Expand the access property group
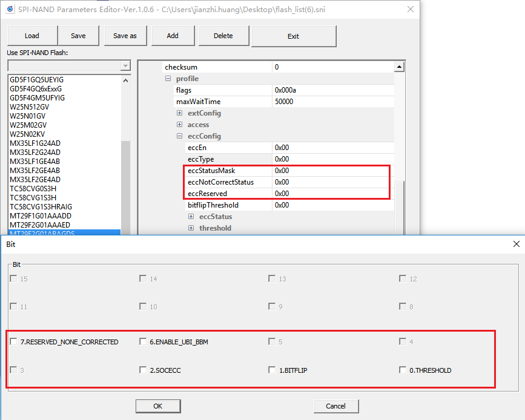 pos(180,125)
